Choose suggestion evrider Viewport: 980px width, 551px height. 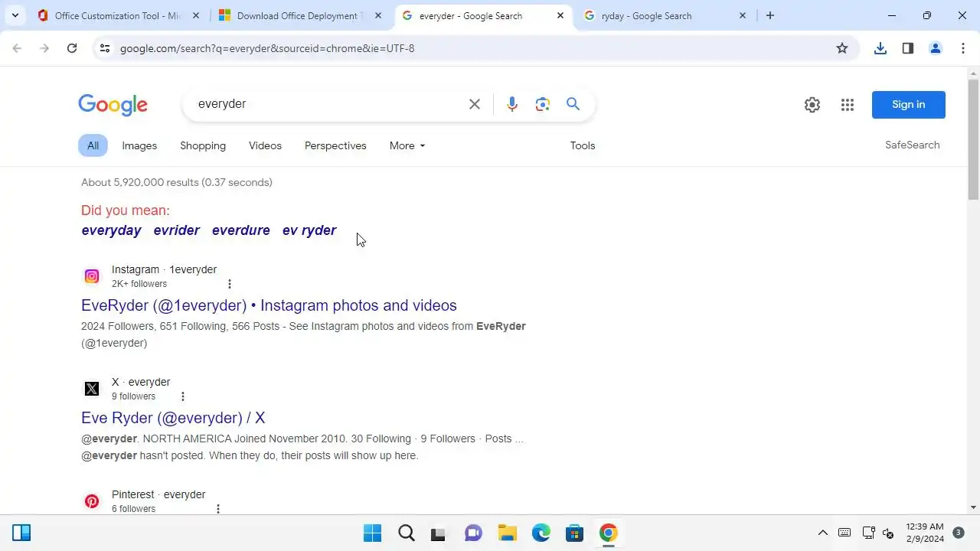click(x=177, y=230)
